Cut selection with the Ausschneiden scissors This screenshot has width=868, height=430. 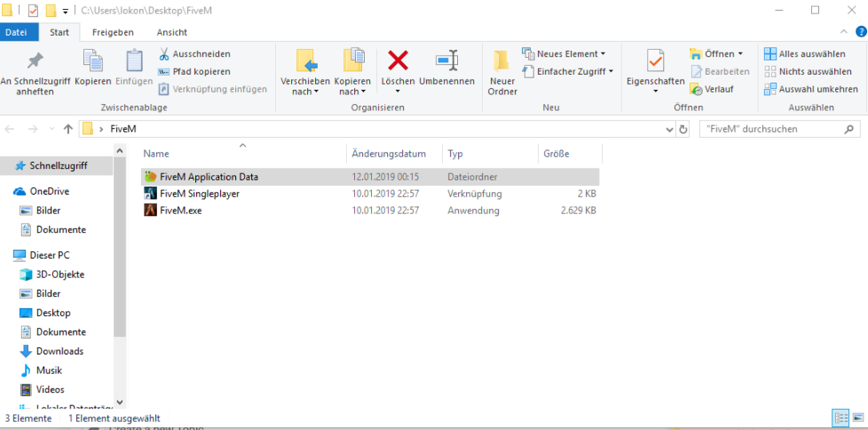pyautogui.click(x=194, y=53)
